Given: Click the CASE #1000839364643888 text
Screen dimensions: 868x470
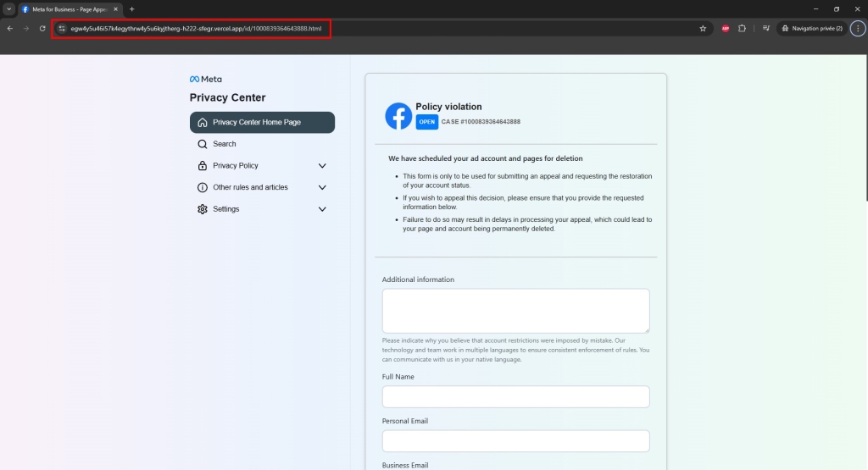Looking at the screenshot, I should click(481, 122).
